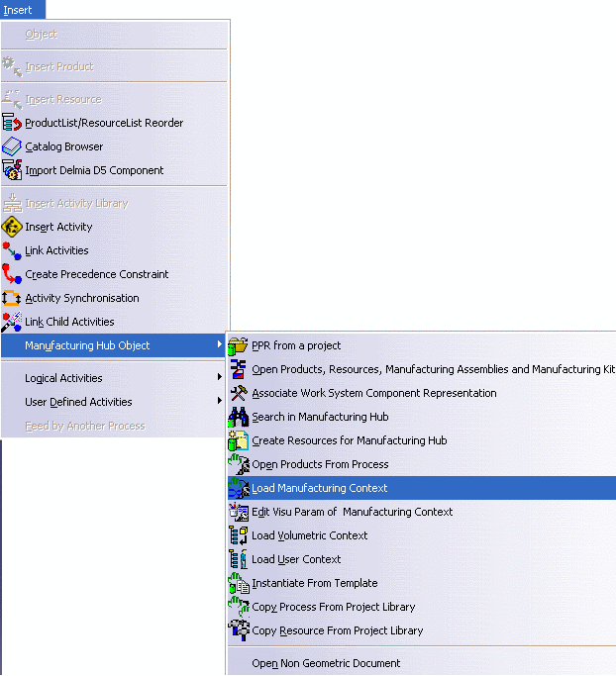Open Manufacturing Hub Object entry

tap(114, 345)
